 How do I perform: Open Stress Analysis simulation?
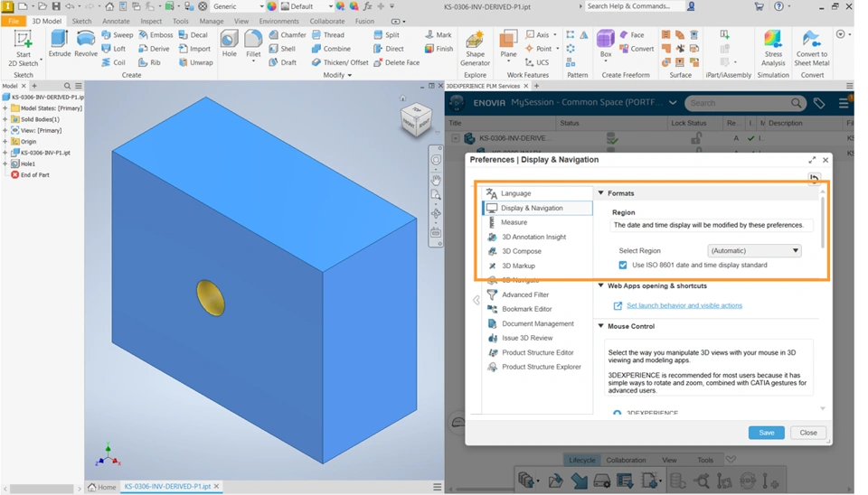[x=773, y=49]
